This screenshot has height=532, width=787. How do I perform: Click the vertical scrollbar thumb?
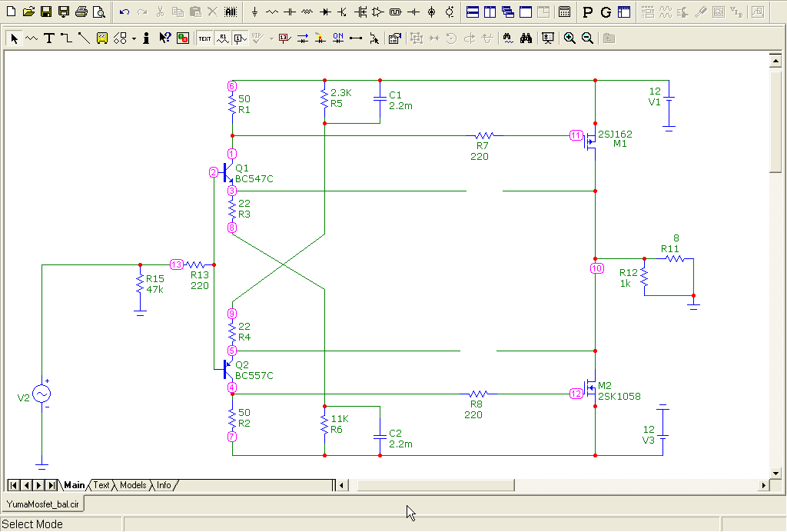[x=775, y=121]
